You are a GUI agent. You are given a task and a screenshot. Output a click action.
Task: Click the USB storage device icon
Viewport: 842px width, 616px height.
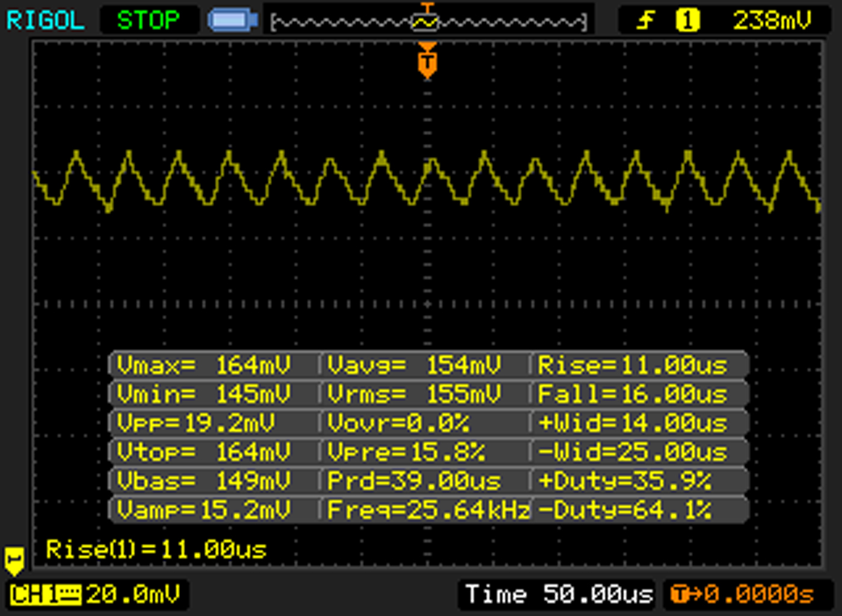[x=233, y=20]
